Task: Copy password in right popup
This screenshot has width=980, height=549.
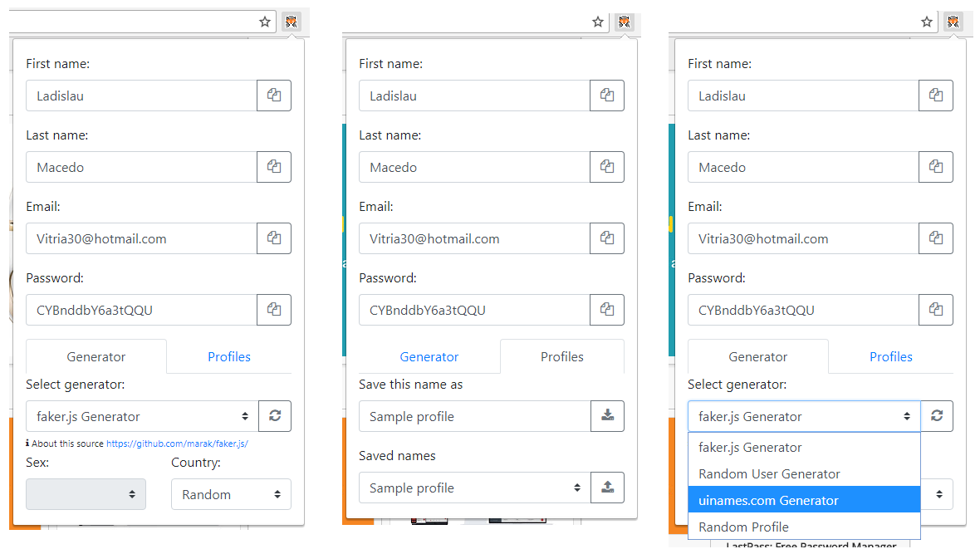Action: [936, 310]
